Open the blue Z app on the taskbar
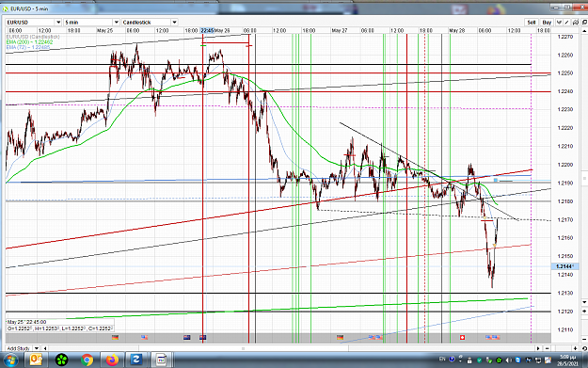588x368 pixels. (x=136, y=360)
